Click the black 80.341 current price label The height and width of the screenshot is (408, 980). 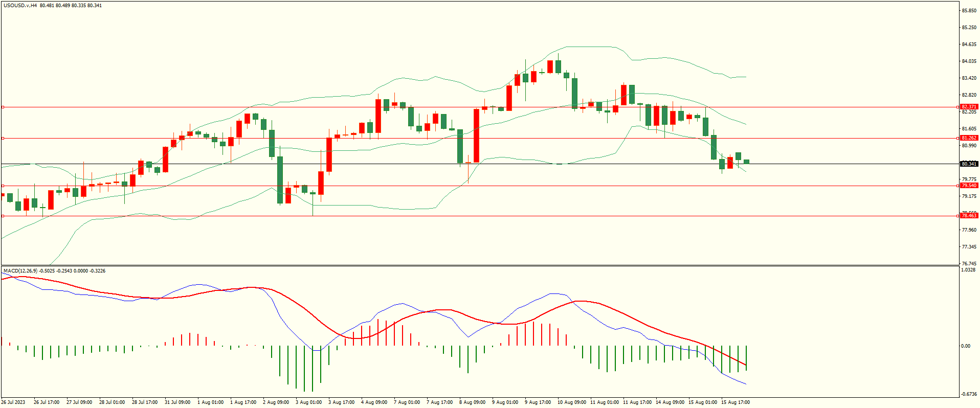click(969, 164)
